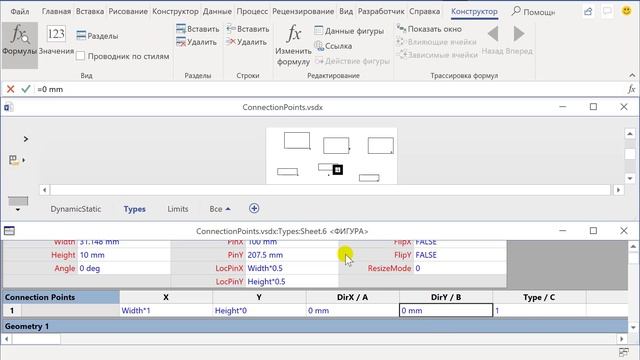Expand the Shapes pane with the chevron
Screen dimensions: 640x360
pyautogui.click(x=26, y=139)
